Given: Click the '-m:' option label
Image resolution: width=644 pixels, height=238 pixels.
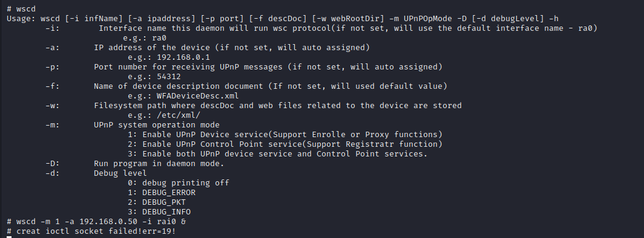Looking at the screenshot, I should [x=53, y=125].
